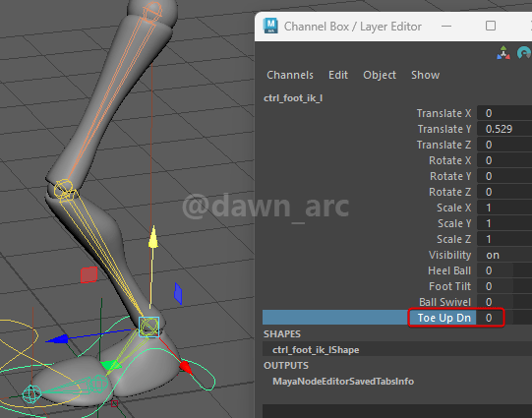
Task: Click the green plane handle near the foot
Action: (111, 365)
